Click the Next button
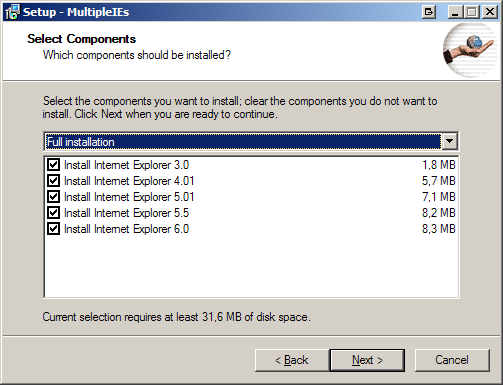 click(367, 360)
